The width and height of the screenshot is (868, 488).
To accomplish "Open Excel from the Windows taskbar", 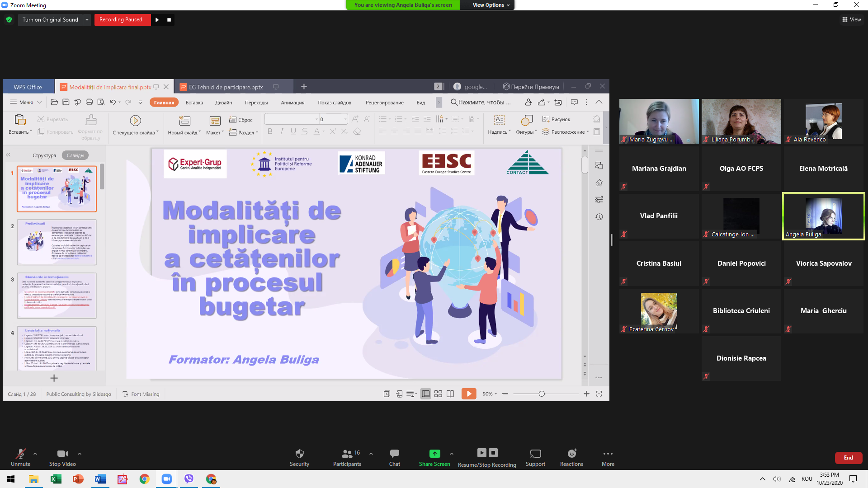I will point(56,479).
